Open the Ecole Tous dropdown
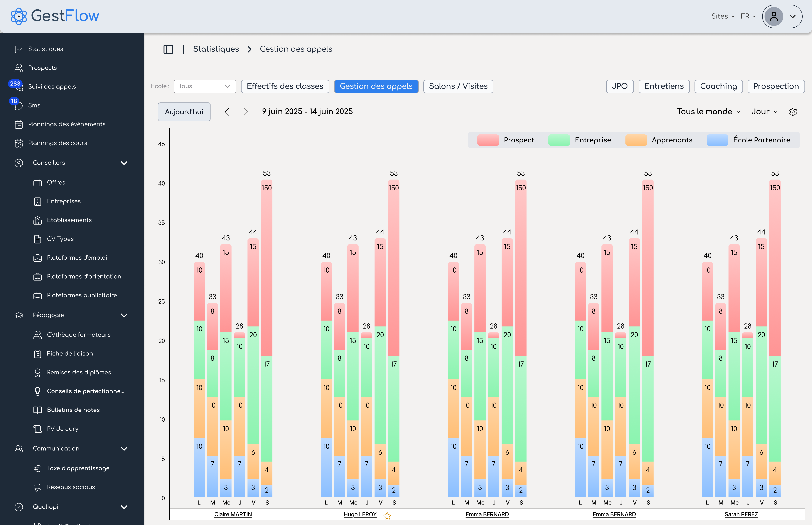This screenshot has height=525, width=812. coord(204,86)
